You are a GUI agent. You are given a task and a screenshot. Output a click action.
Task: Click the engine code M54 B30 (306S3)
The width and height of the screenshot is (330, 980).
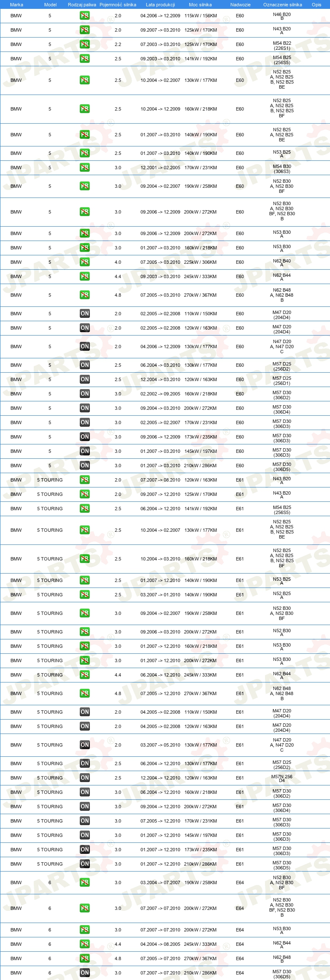coord(282,168)
